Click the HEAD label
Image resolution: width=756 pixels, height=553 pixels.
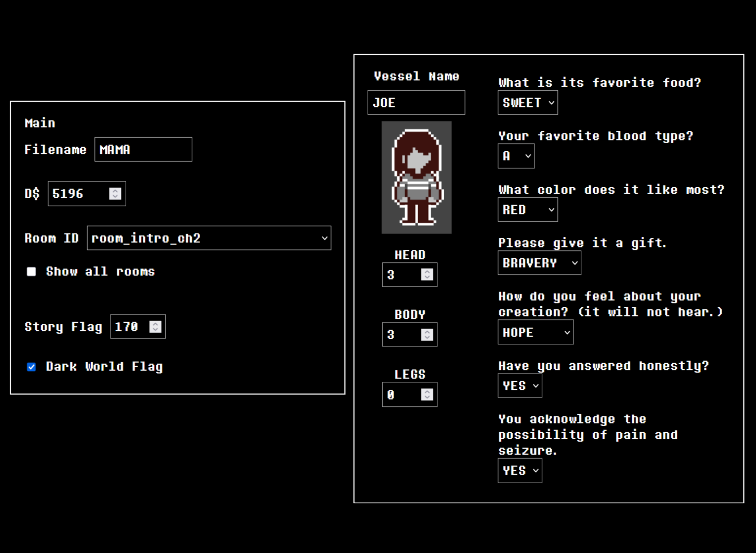pyautogui.click(x=410, y=255)
